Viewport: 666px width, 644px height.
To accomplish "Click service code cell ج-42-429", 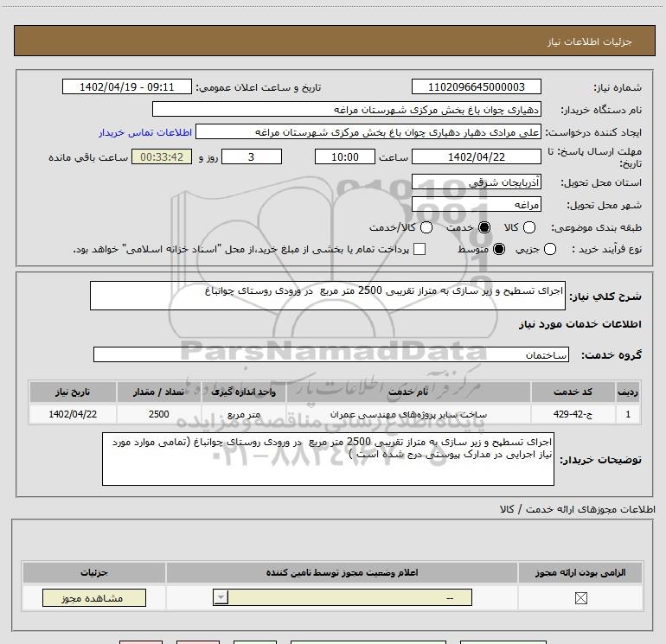I will point(573,414).
